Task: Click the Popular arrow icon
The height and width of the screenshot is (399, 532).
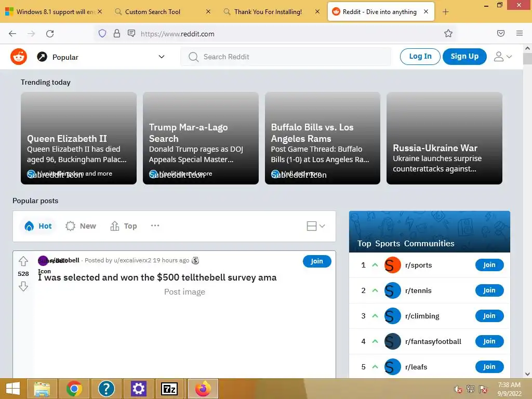Action: pos(42,57)
